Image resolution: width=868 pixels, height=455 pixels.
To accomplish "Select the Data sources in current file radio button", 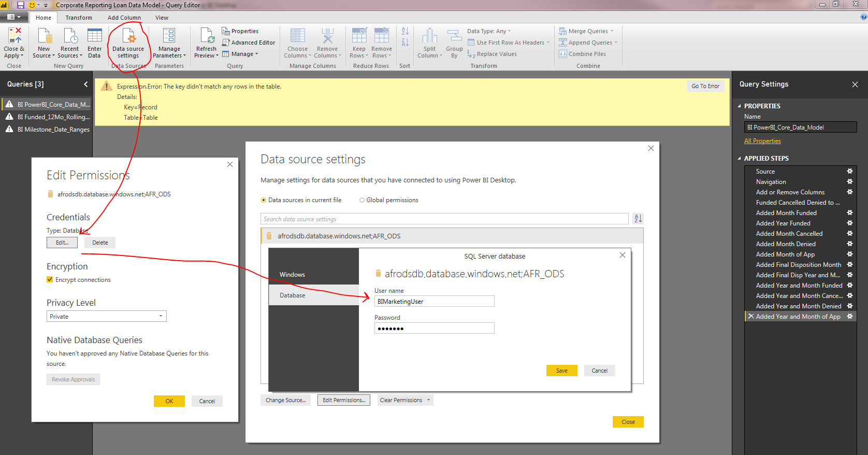I will coord(264,200).
